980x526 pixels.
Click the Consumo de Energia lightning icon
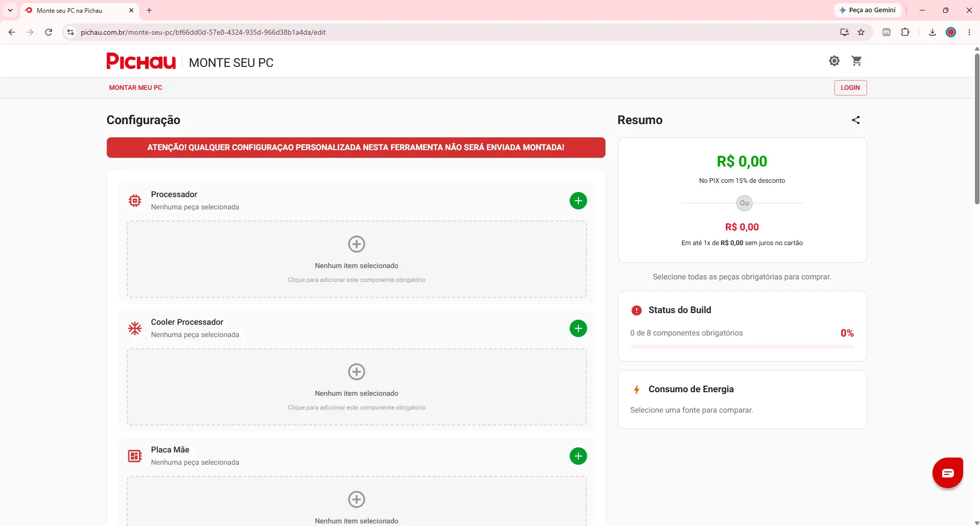(x=637, y=390)
